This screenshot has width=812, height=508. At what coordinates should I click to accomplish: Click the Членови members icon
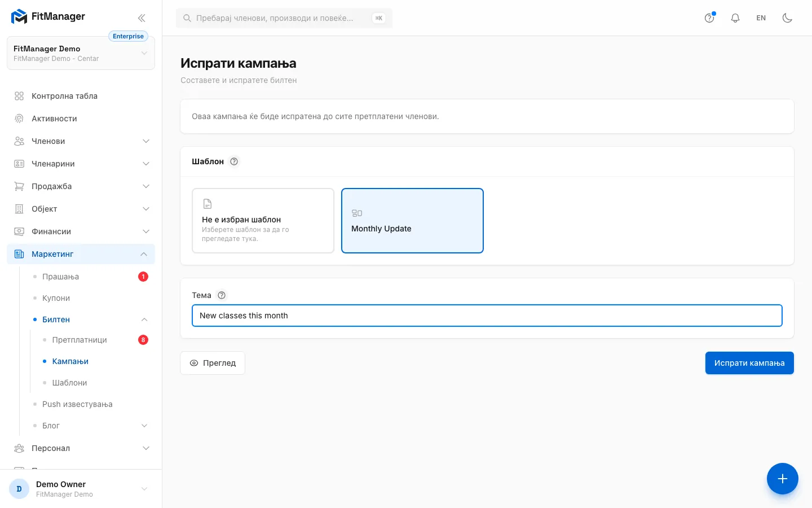(19, 141)
